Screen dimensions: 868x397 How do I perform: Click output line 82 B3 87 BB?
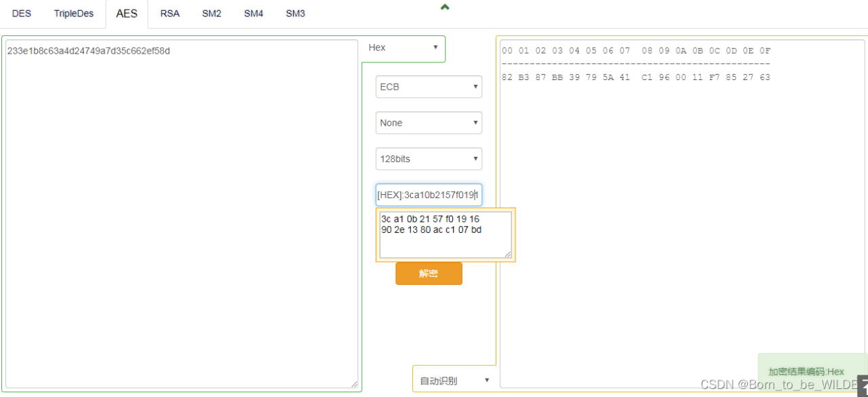click(x=636, y=77)
